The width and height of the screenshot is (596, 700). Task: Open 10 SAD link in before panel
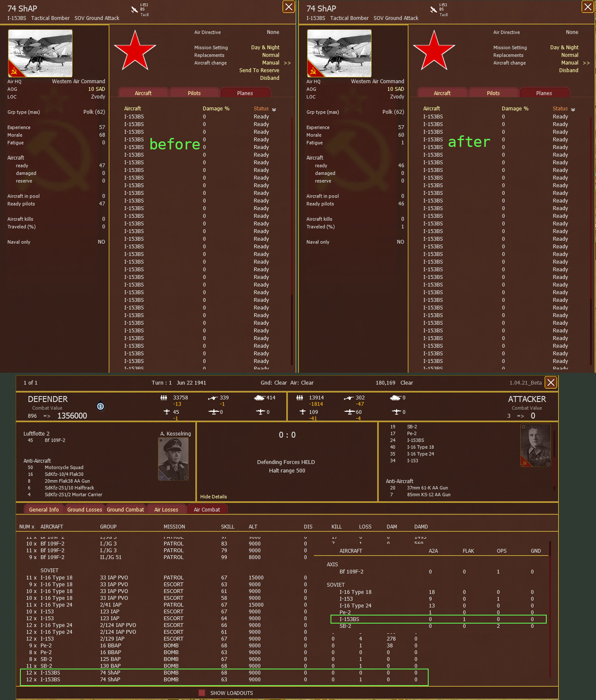96,89
